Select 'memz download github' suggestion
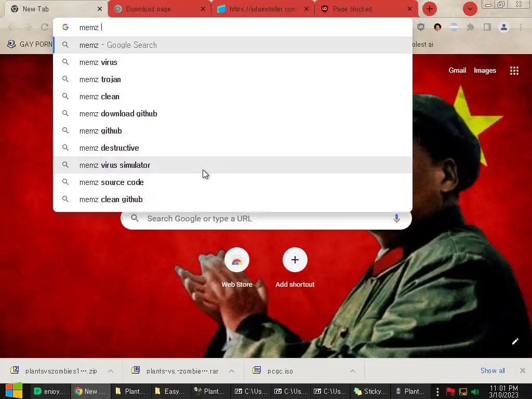 (233, 114)
